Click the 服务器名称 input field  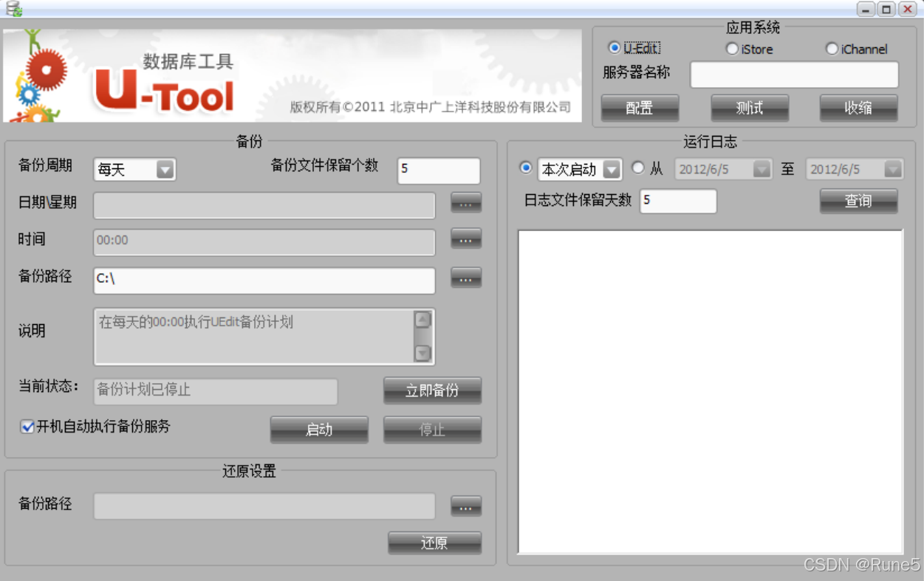(794, 75)
